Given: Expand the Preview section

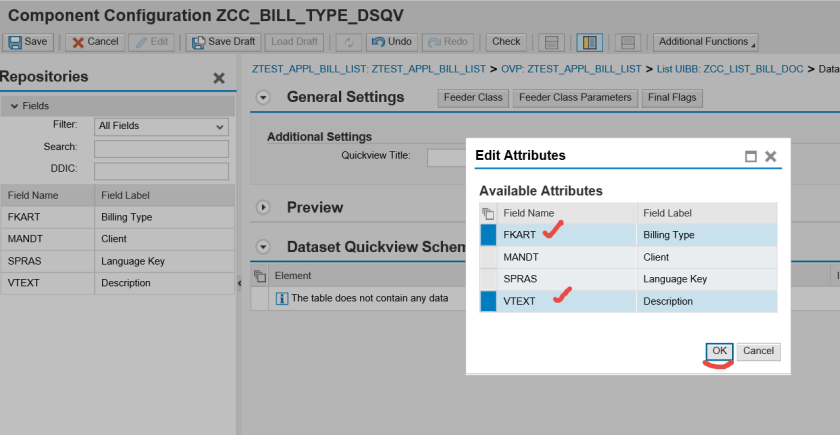Looking at the screenshot, I should point(264,207).
